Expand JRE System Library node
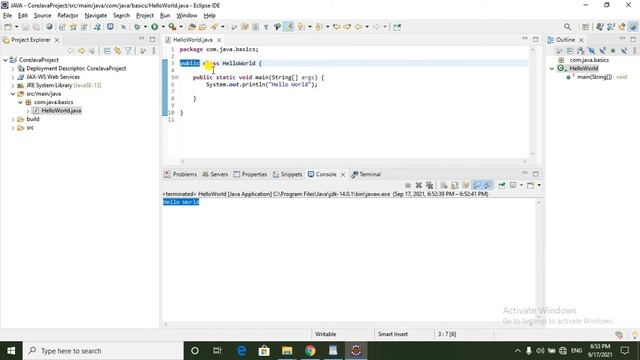This screenshot has height=360, width=640. (x=13, y=86)
